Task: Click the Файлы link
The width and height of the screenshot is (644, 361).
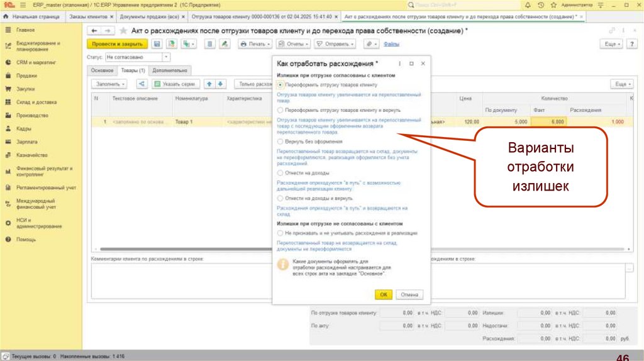Action: [x=391, y=44]
